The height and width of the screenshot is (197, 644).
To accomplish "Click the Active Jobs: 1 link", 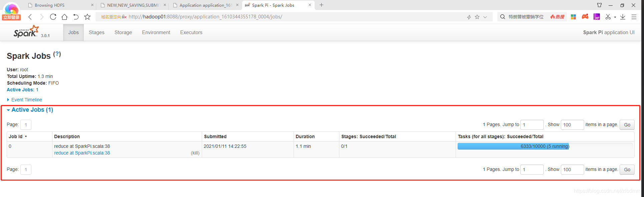I will pos(22,90).
